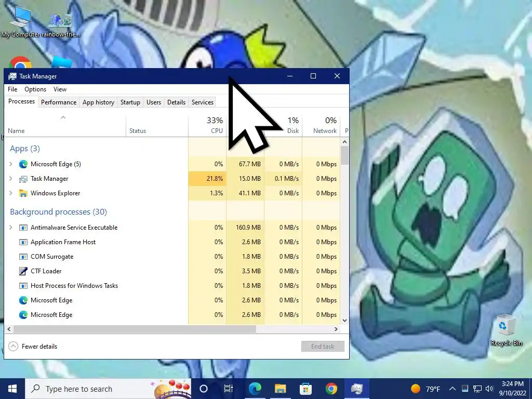Select the Processes tab
The height and width of the screenshot is (399, 532).
pos(21,101)
